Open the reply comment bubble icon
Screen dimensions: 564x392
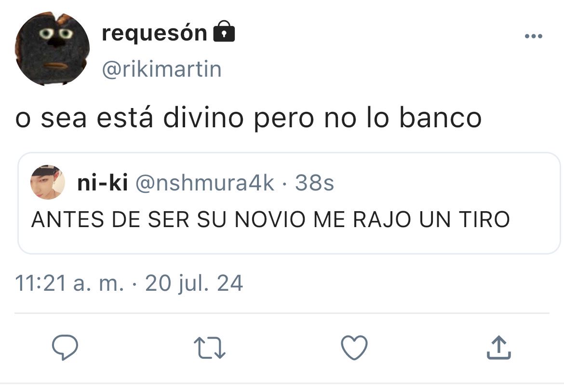65,348
